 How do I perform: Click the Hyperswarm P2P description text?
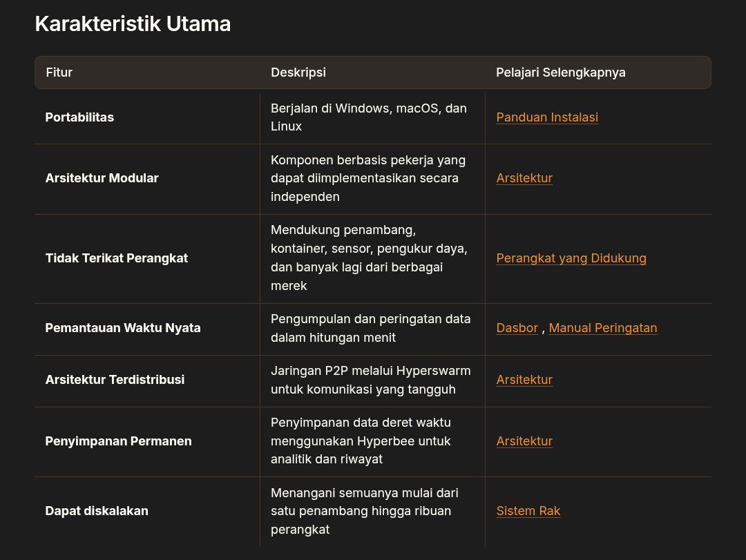coord(370,380)
